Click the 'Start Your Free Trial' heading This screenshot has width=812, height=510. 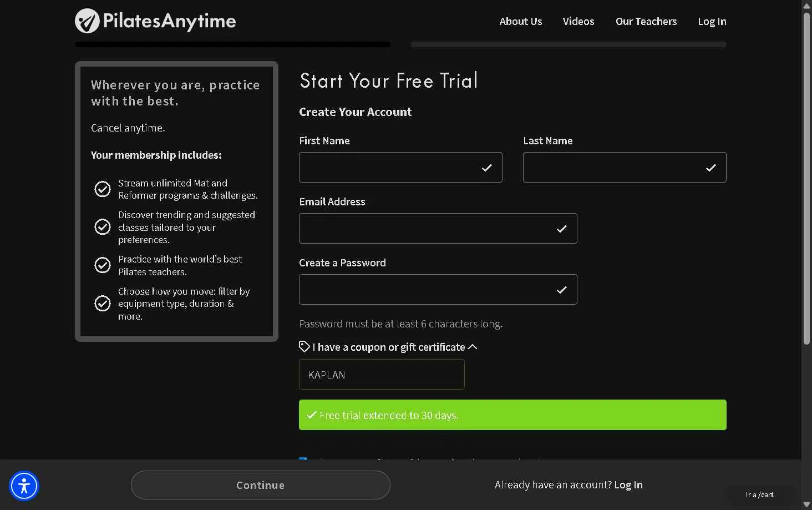coord(389,81)
